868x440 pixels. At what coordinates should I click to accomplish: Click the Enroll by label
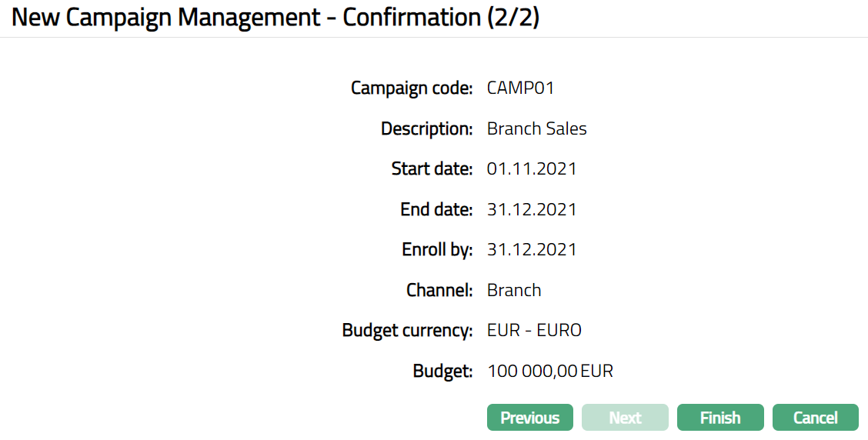(437, 250)
